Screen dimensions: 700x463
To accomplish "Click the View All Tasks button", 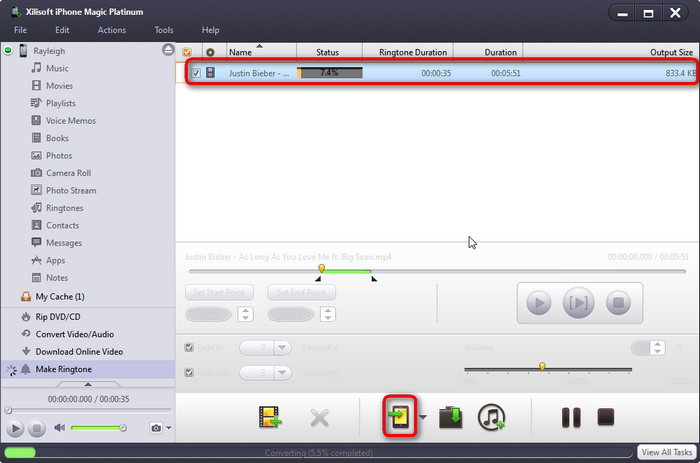I will 667,453.
